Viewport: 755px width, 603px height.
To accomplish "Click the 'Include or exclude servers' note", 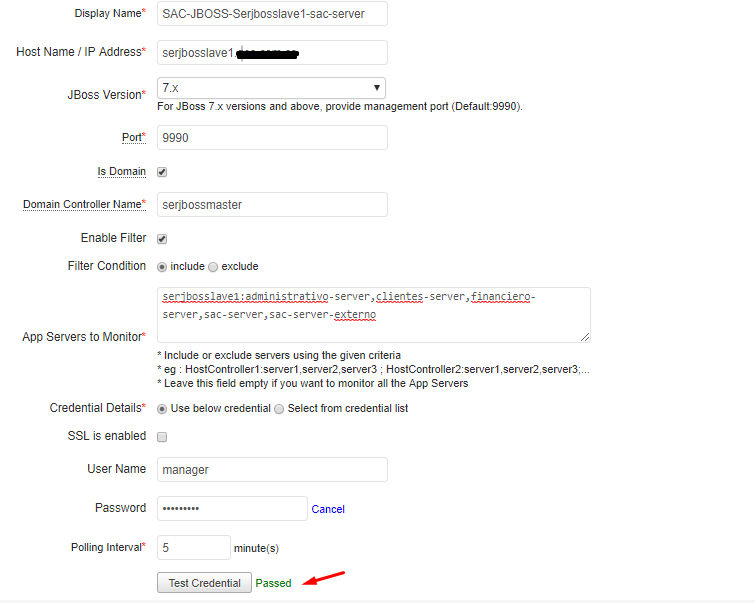I will tap(279, 355).
